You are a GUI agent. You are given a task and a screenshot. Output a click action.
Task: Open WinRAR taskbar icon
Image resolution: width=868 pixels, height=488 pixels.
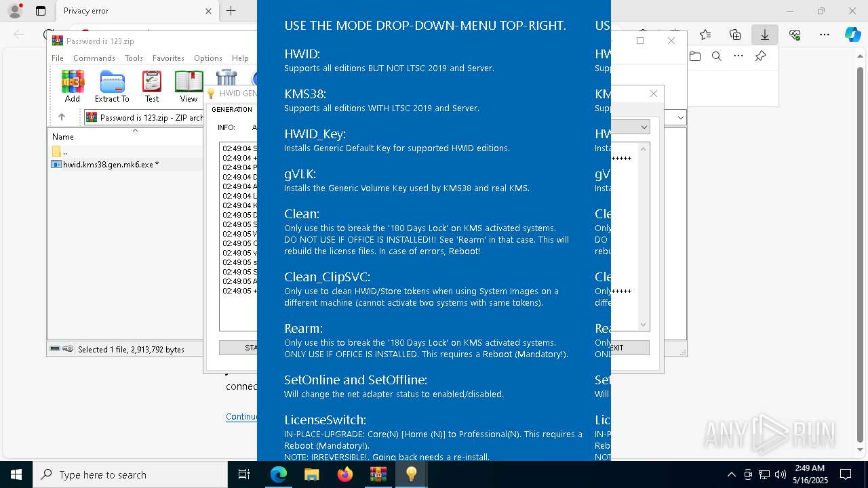378,474
